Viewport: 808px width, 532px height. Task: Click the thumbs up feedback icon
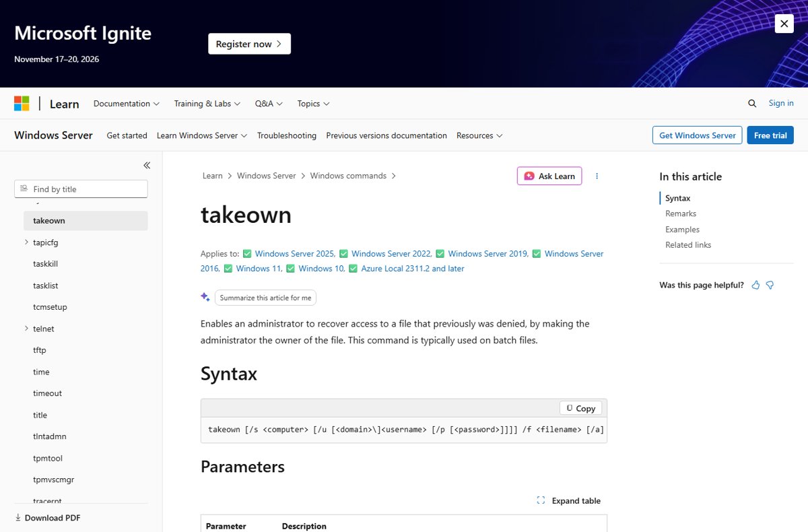(x=755, y=286)
